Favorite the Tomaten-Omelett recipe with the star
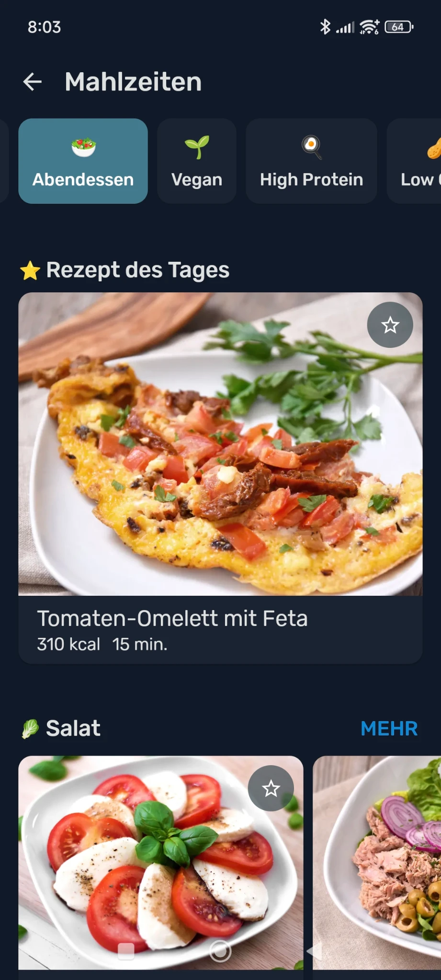This screenshot has width=441, height=980. (x=390, y=325)
